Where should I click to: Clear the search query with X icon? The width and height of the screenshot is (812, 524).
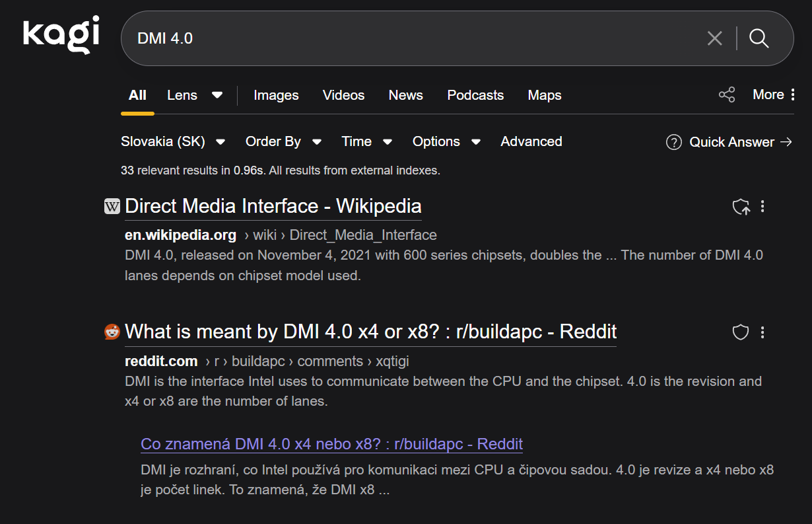click(x=714, y=38)
